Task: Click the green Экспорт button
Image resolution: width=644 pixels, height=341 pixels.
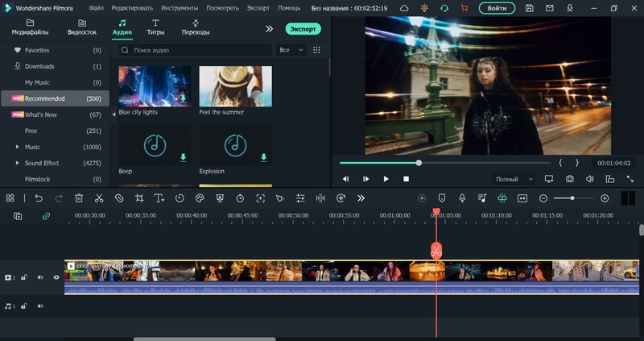Action: click(303, 29)
